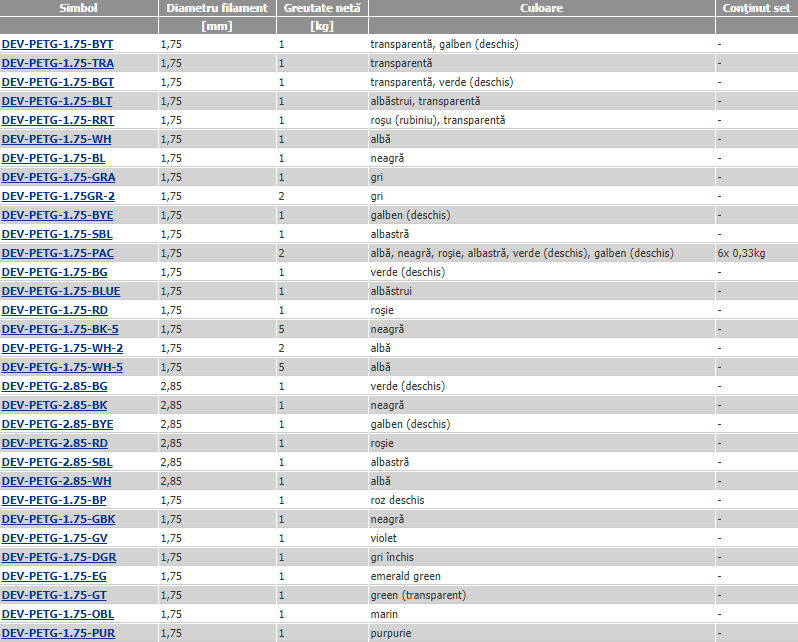Open the DEV-PETG-1.75-BLUE product link
Viewport: 798px width, 642px height.
click(61, 291)
